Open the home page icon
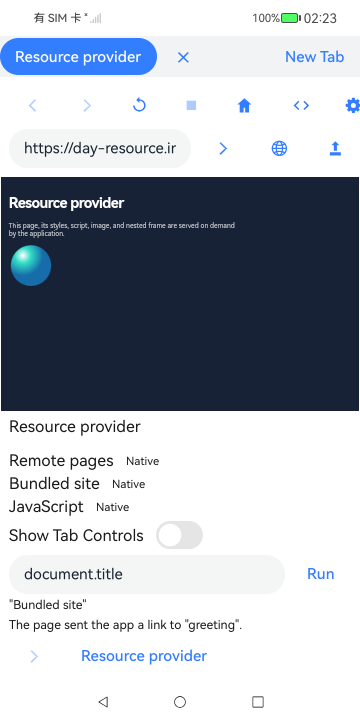Image resolution: width=360 pixels, height=720 pixels. pyautogui.click(x=244, y=106)
